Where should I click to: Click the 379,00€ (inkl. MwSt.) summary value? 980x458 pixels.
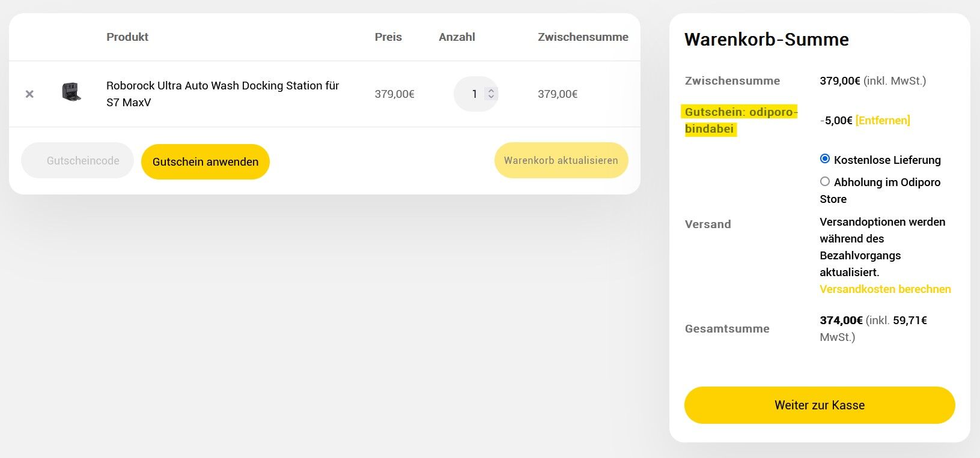pyautogui.click(x=873, y=80)
